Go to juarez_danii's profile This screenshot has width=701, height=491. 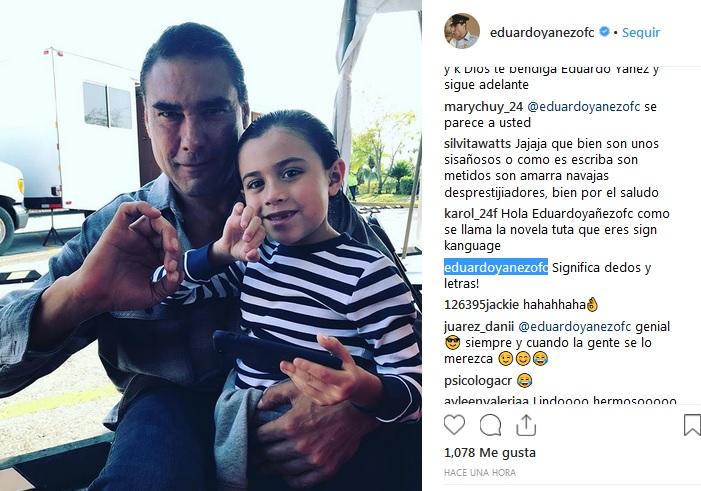479,327
